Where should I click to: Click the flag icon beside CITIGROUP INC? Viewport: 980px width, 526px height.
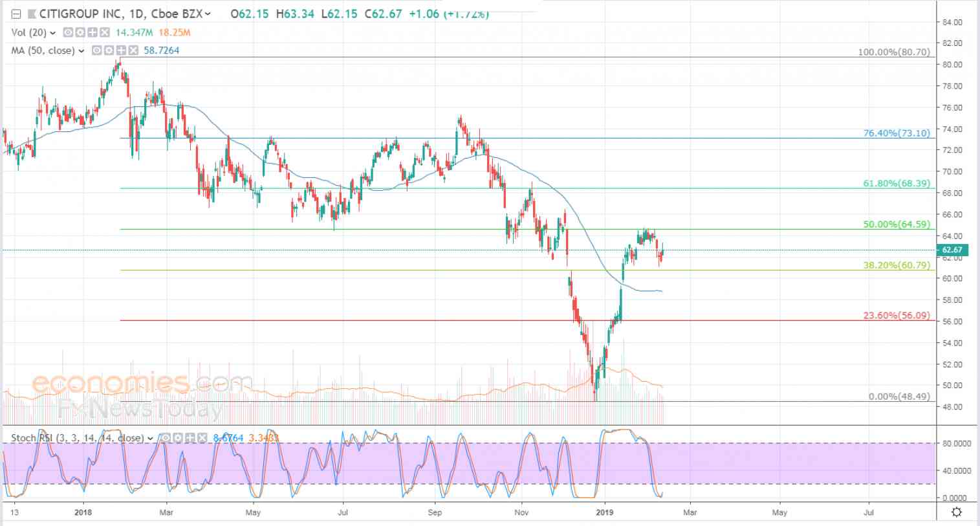[x=31, y=14]
